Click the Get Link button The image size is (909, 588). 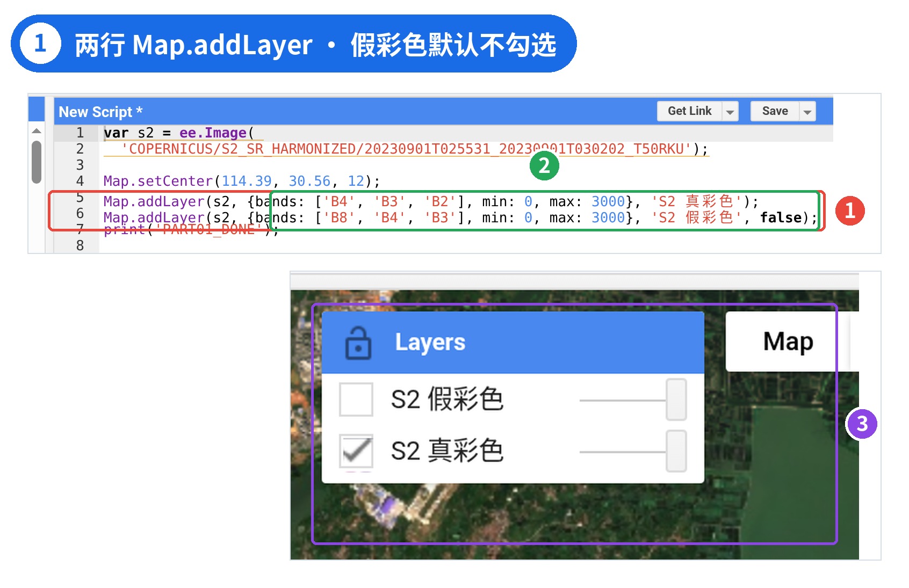point(690,111)
